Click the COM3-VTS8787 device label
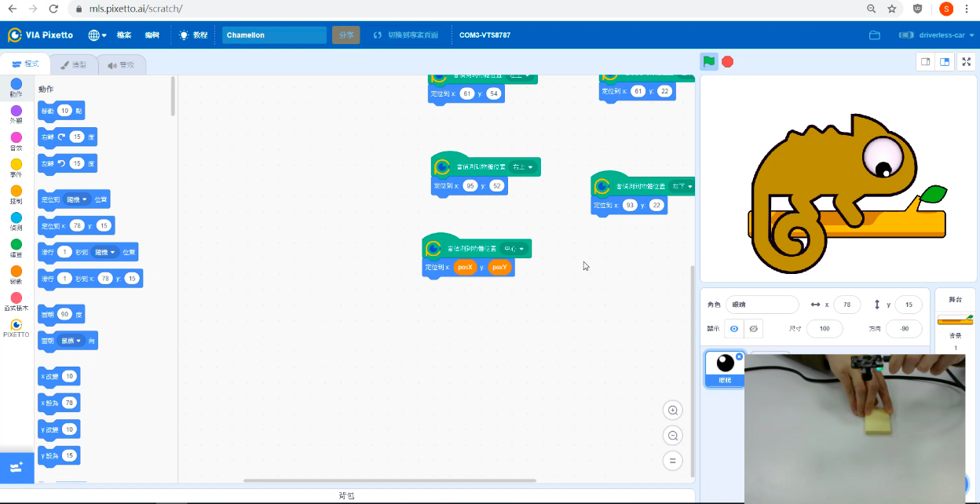980x504 pixels. 485,35
